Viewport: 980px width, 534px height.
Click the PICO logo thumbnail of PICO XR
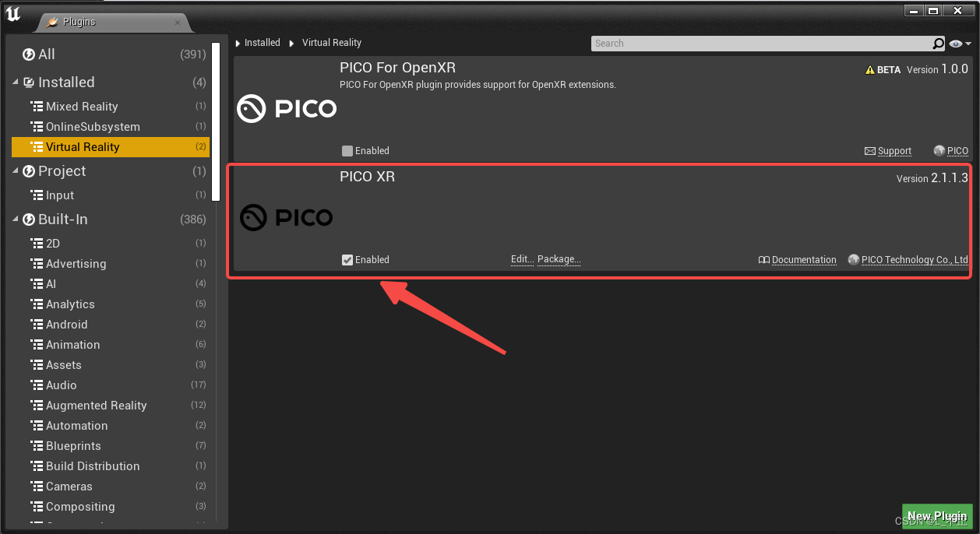(287, 217)
